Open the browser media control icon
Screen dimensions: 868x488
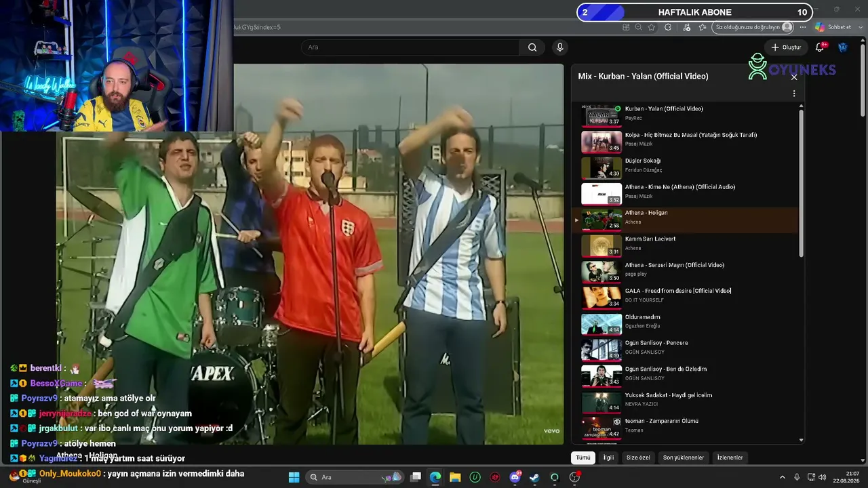point(686,27)
